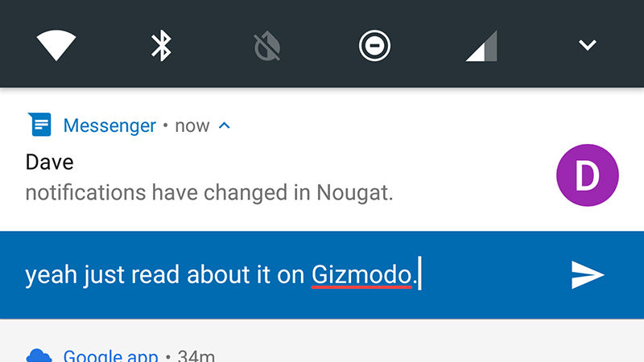Tap the Messenger notification's "now" timestamp

point(192,126)
